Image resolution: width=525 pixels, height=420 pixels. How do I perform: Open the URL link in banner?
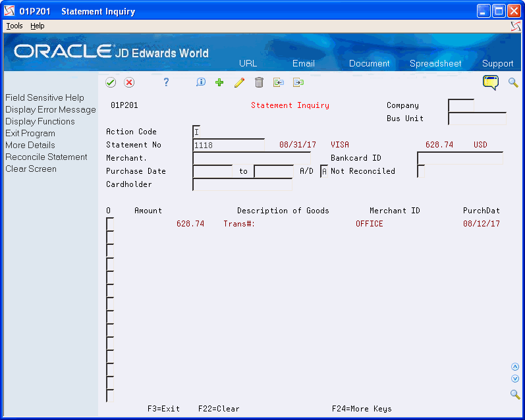coord(248,63)
